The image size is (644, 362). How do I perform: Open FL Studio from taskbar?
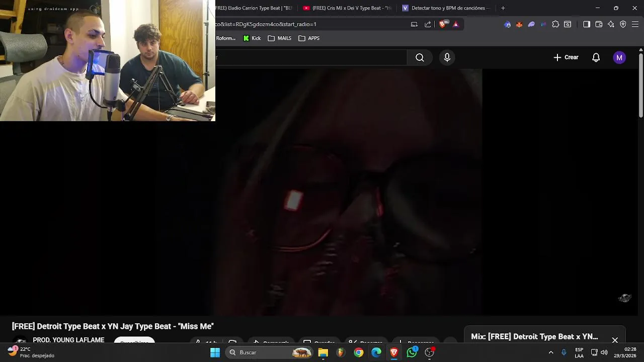pos(341,352)
